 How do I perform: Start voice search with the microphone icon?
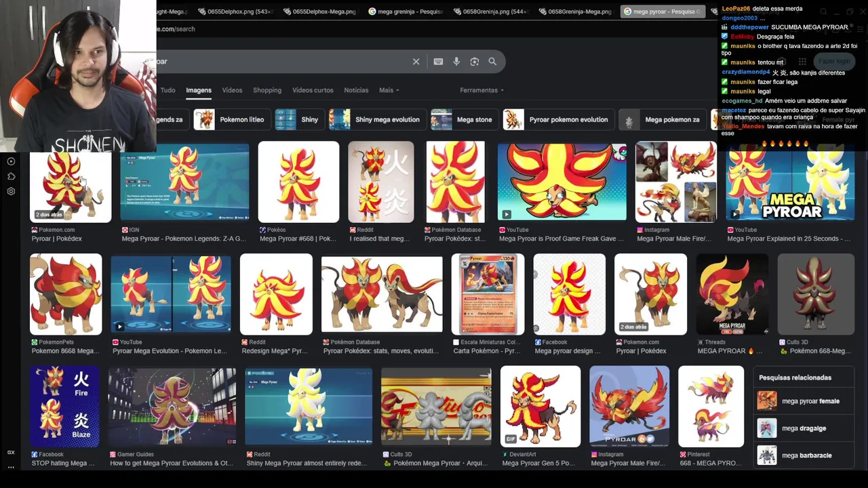point(456,62)
